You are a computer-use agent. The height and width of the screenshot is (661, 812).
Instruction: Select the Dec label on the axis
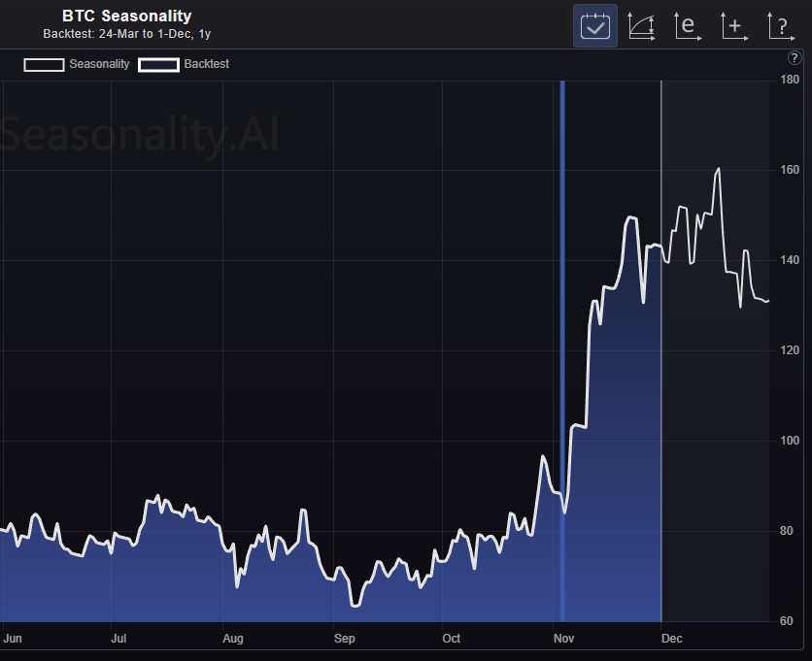672,639
